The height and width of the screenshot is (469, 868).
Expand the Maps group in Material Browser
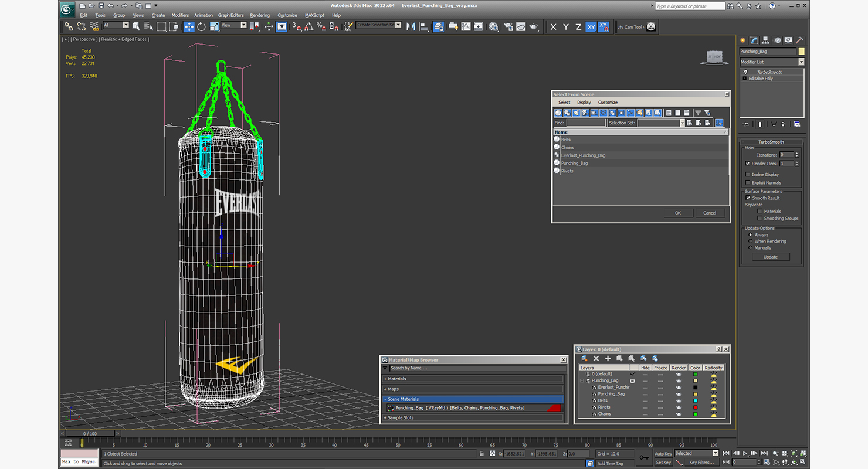473,389
